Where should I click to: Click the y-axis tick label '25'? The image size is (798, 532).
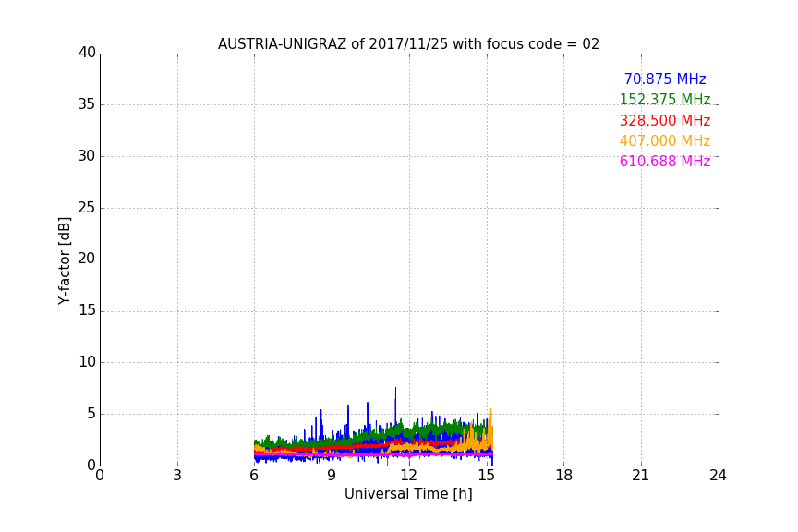[x=87, y=208]
